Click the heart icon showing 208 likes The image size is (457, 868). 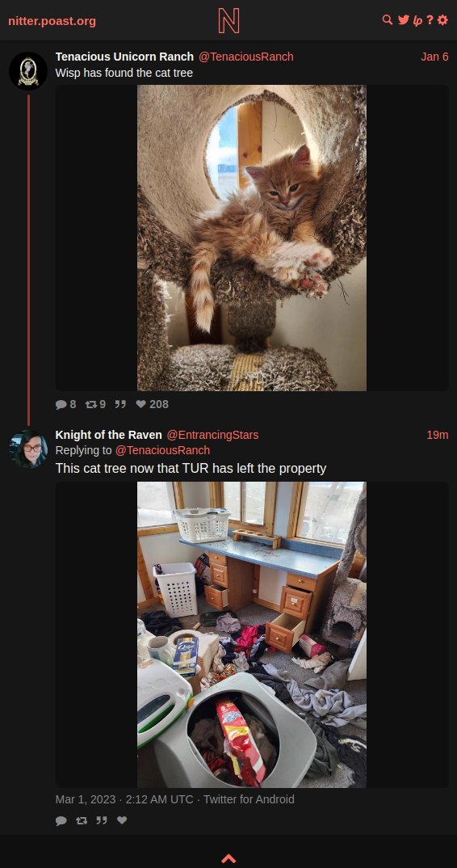[141, 404]
